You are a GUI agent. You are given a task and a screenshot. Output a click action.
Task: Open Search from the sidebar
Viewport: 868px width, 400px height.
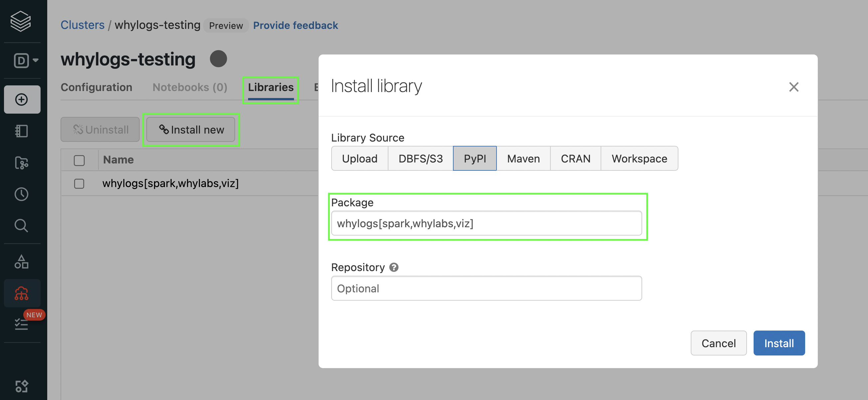pos(21,226)
